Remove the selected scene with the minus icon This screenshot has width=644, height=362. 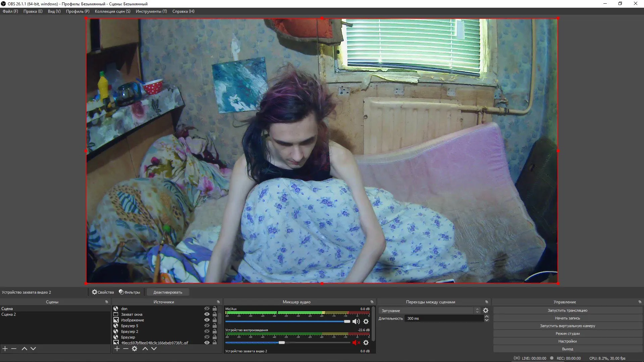tap(14, 349)
